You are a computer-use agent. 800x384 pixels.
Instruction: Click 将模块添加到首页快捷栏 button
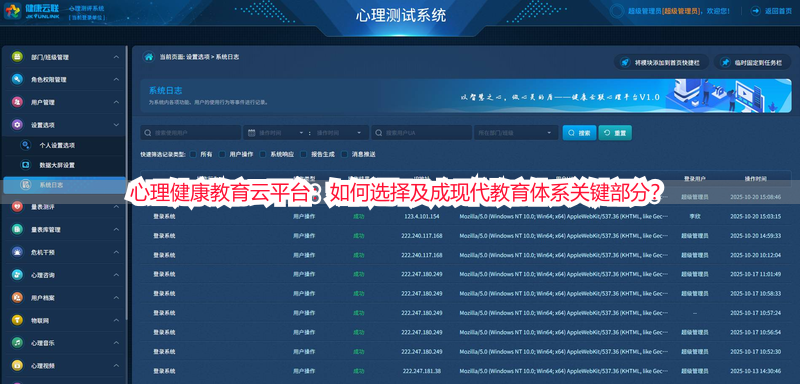pyautogui.click(x=661, y=62)
